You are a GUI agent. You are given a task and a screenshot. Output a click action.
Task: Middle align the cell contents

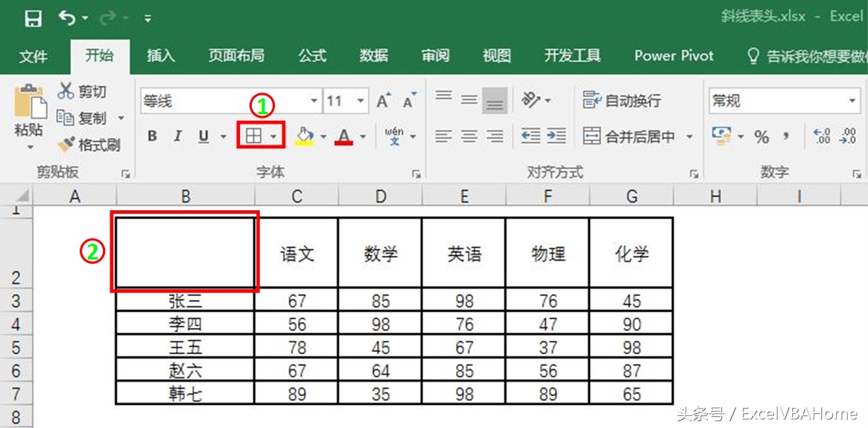pyautogui.click(x=469, y=101)
